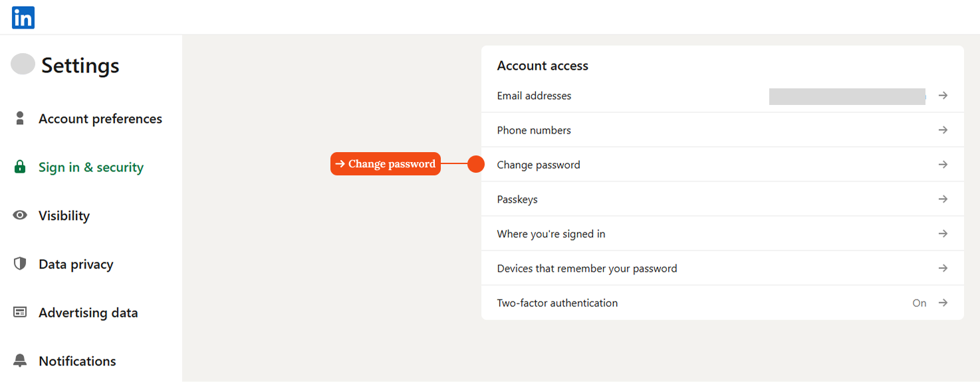Click the person icon beside Account preferences
This screenshot has width=980, height=382.
(20, 118)
